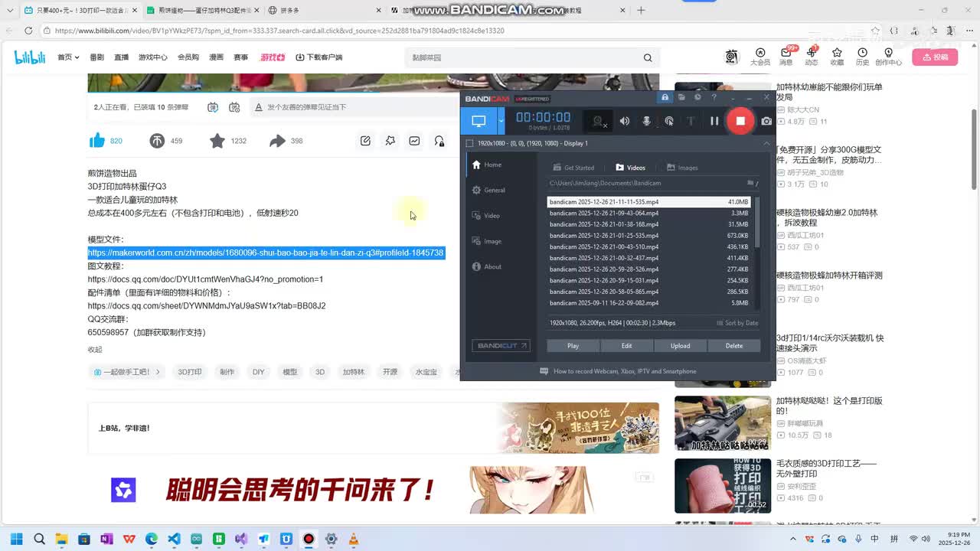
Task: Toggle Bandicam speaker sound recording
Action: pyautogui.click(x=625, y=121)
